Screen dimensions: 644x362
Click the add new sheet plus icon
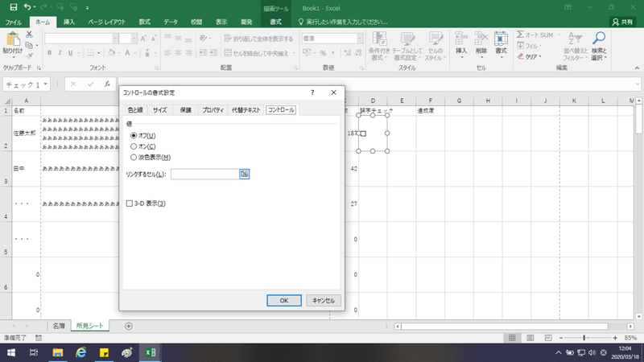(x=129, y=326)
